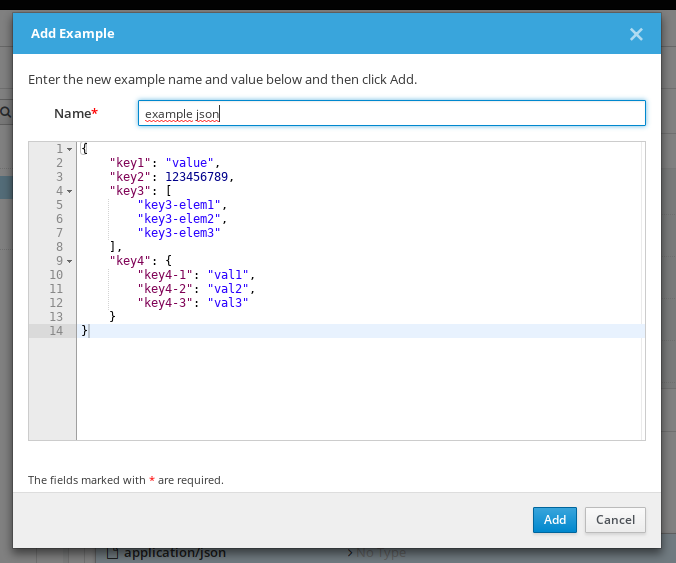This screenshot has height=563, width=676.
Task: Collapse the key3 array fold on line 4
Action: click(69, 191)
